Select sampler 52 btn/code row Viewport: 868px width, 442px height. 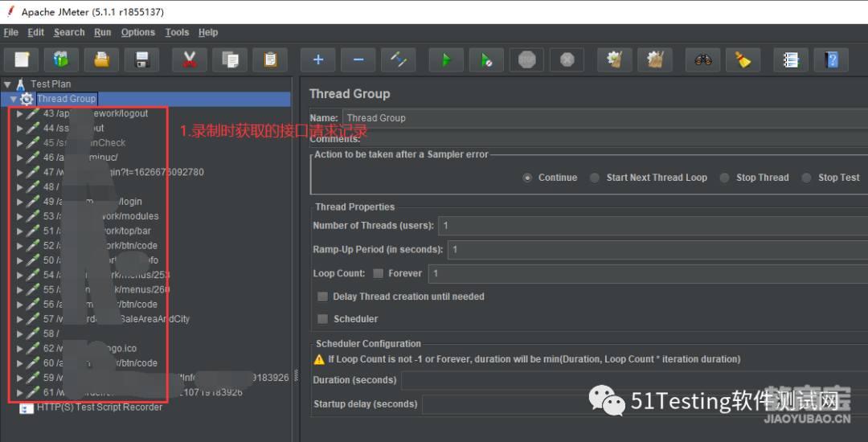click(100, 246)
